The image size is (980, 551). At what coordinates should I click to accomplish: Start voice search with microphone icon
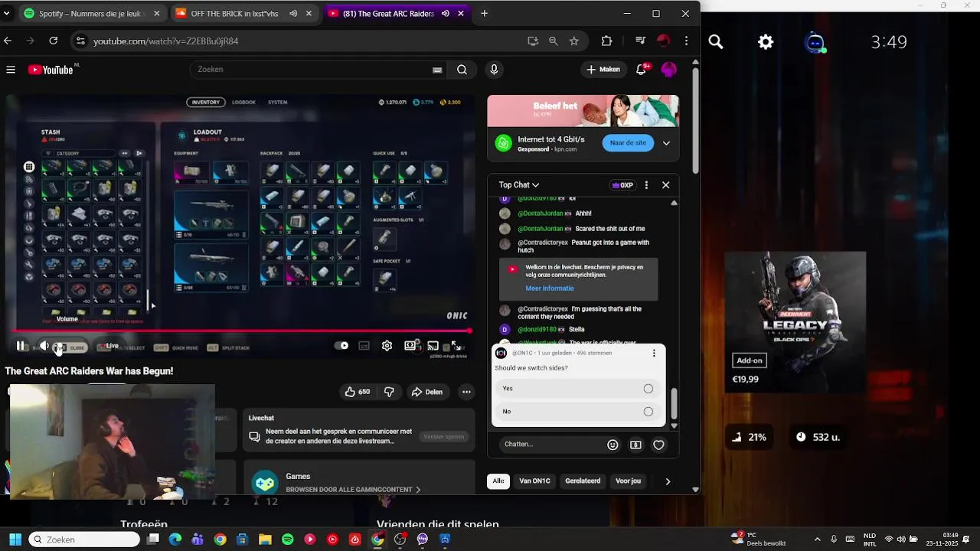(x=494, y=70)
